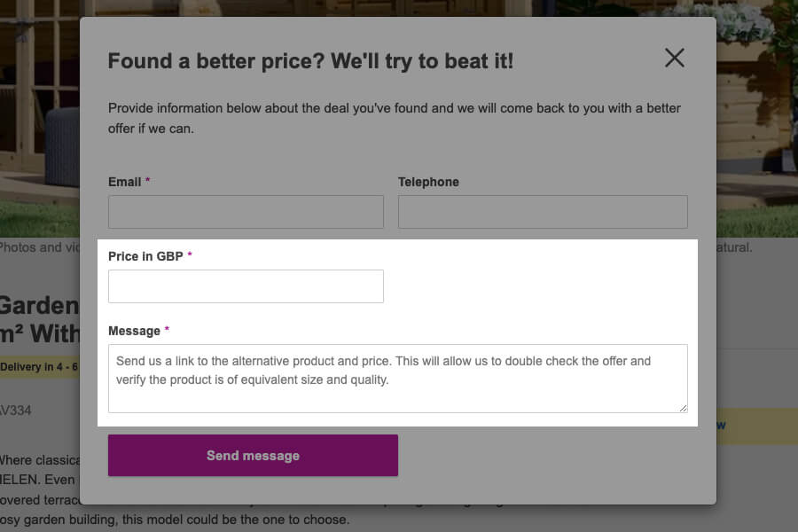Click the 'Found a better price?' heading
Screen dimensions: 798x532
pyautogui.click(x=310, y=61)
